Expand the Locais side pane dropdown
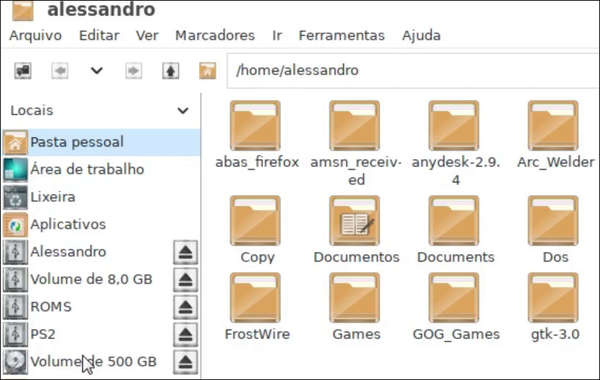Image resolution: width=600 pixels, height=380 pixels. pyautogui.click(x=183, y=111)
